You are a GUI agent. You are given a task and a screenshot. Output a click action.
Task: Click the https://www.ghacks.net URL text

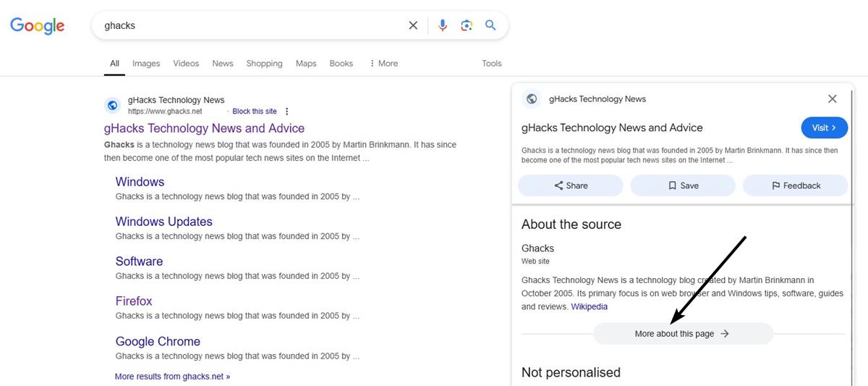tap(165, 112)
